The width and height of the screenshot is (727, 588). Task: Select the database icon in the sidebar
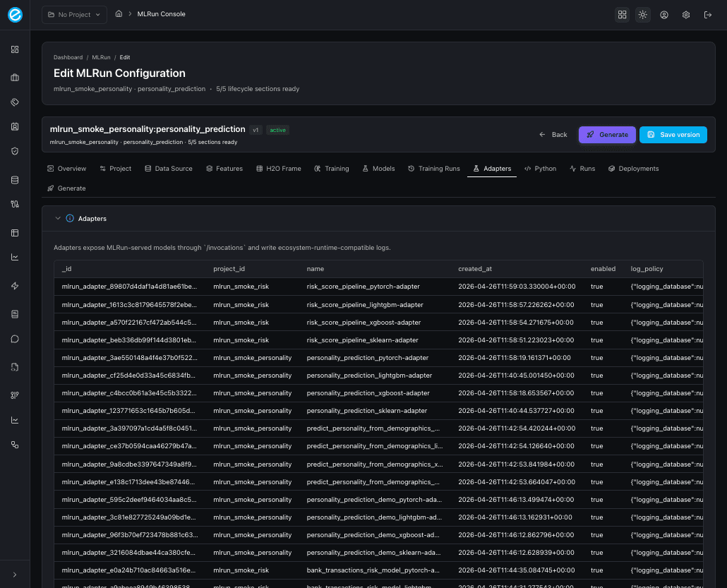coord(14,179)
